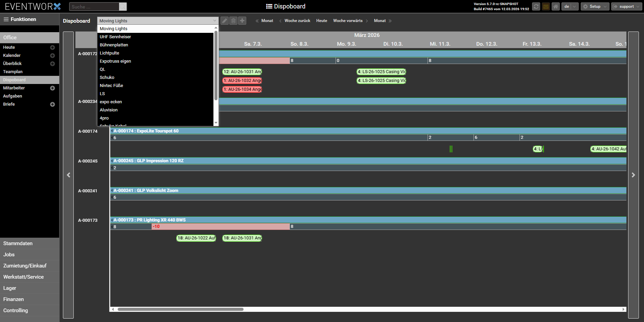Jump to today with Heute button
Screen dimensions: 644x322
coord(321,21)
